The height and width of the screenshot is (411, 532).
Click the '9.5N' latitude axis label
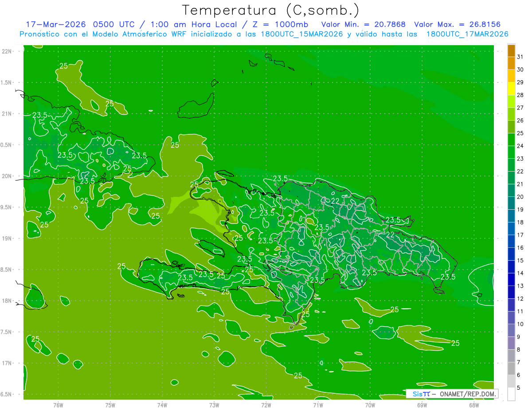(7, 207)
